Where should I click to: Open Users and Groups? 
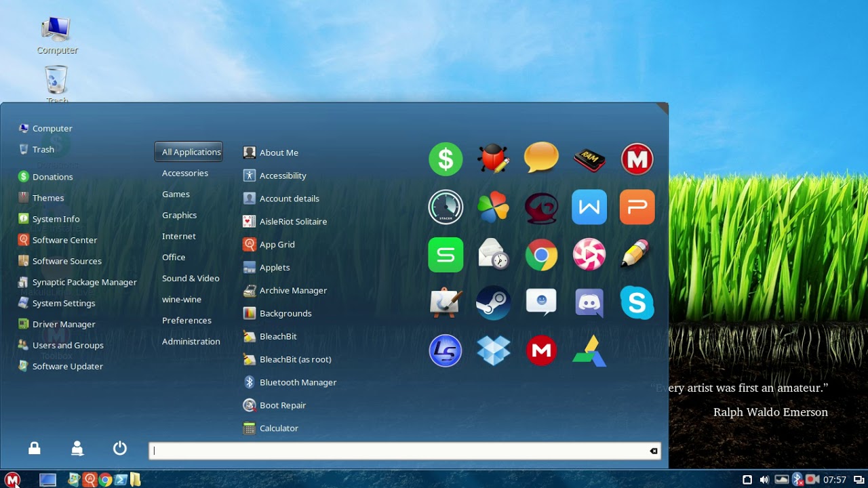click(60, 345)
